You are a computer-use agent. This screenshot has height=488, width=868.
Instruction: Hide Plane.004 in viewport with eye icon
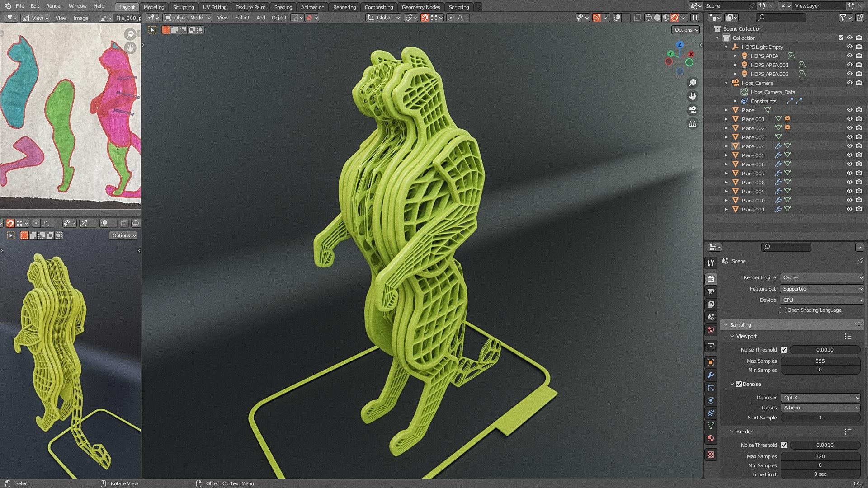pyautogui.click(x=849, y=146)
